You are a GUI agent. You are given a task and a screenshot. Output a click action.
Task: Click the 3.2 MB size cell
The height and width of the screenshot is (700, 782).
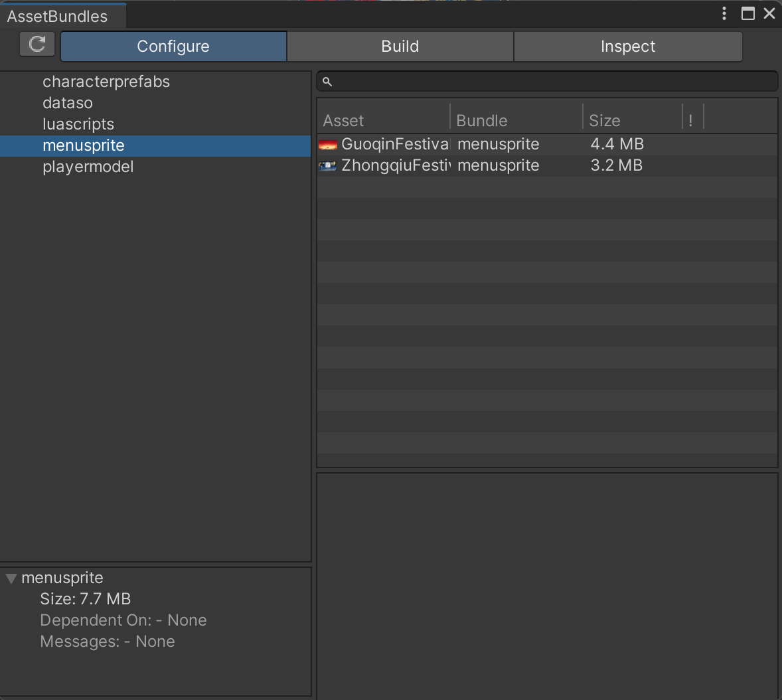click(x=617, y=165)
